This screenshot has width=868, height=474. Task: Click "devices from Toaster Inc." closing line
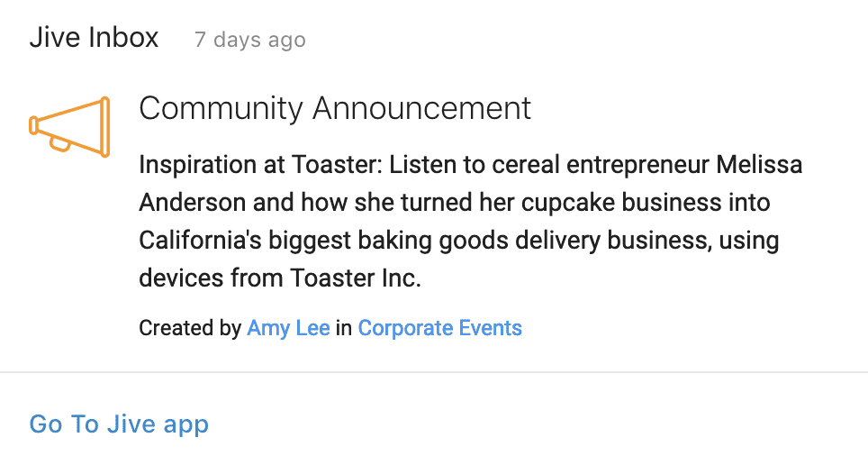(280, 278)
